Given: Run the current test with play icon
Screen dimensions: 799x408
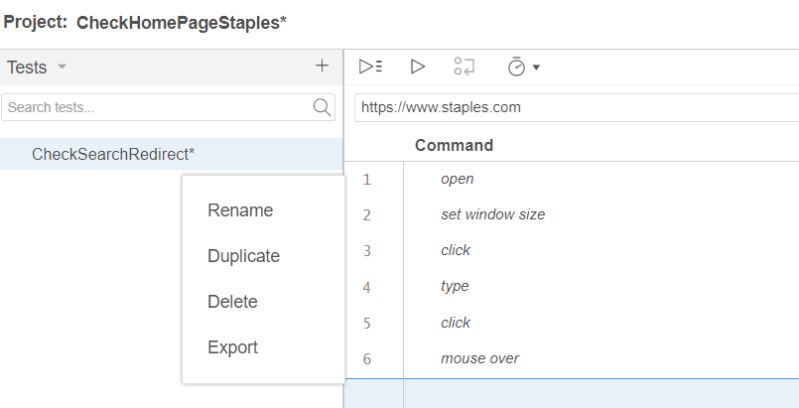Looking at the screenshot, I should point(418,67).
